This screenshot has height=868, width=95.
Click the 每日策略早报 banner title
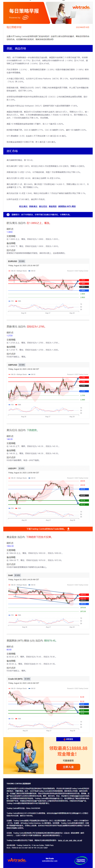click(24, 11)
